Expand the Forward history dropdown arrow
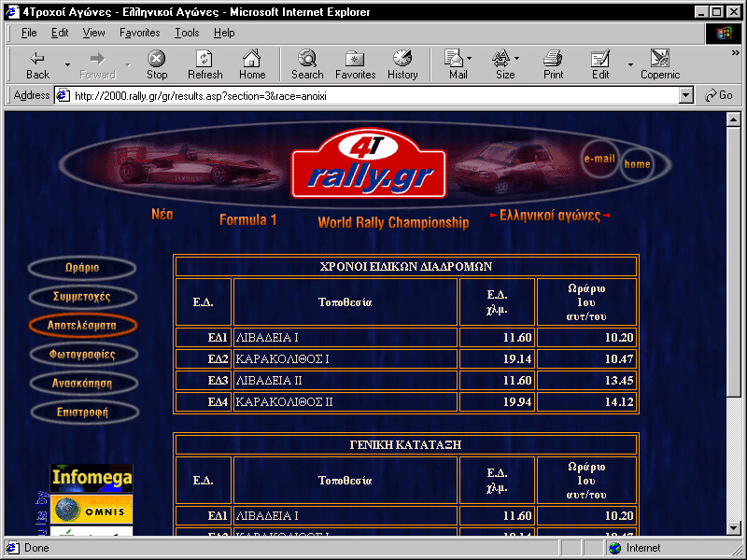747x560 pixels. (x=127, y=64)
